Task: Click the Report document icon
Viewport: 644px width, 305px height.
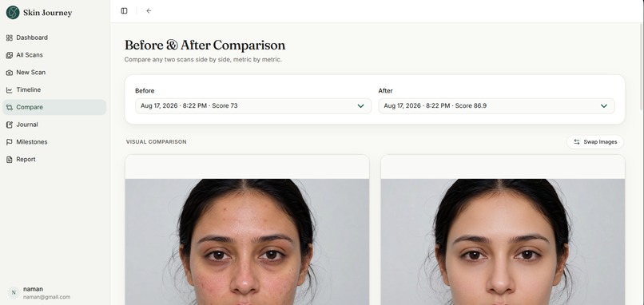Action: (x=9, y=159)
